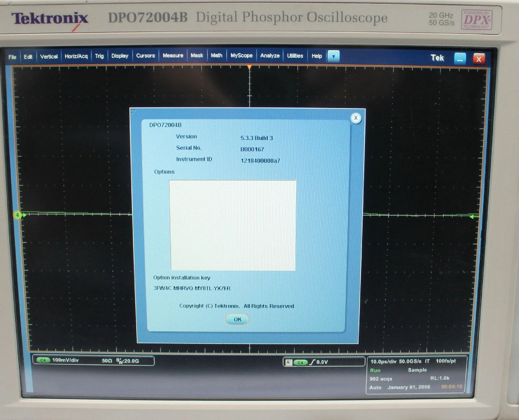
Task: Open the Math menu
Action: [217, 55]
